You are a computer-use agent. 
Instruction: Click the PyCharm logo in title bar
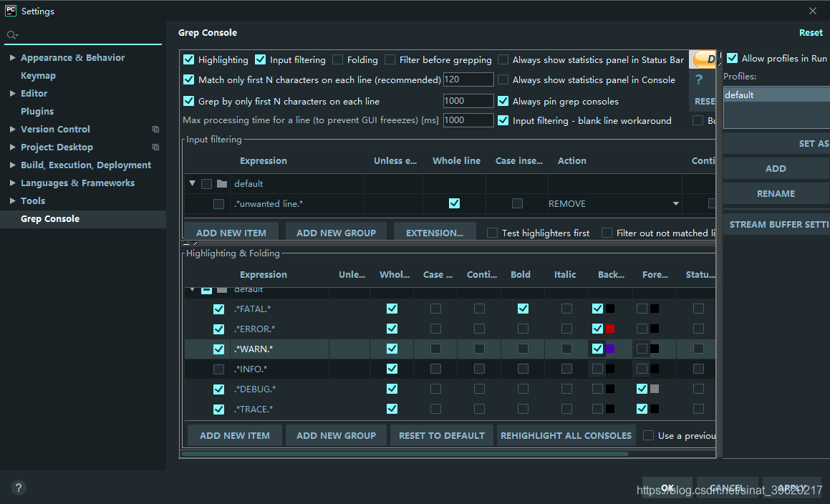point(11,11)
